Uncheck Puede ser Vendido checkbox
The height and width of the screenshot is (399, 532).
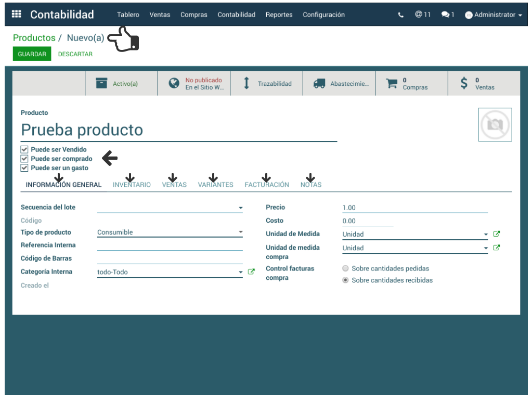[24, 149]
